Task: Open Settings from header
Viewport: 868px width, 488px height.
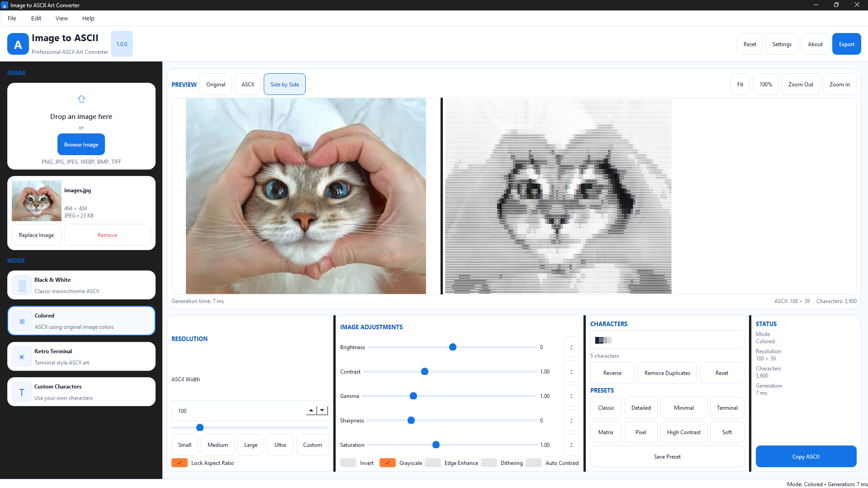Action: coord(782,44)
